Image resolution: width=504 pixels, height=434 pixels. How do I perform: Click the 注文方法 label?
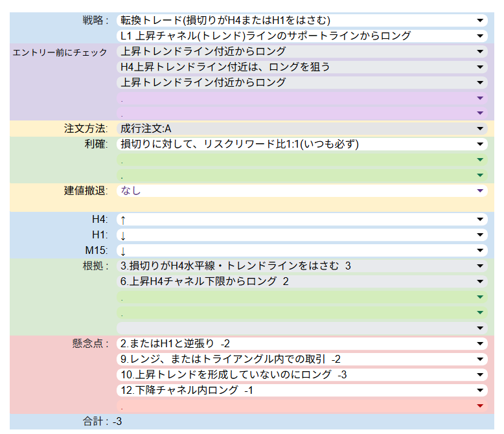pos(86,129)
